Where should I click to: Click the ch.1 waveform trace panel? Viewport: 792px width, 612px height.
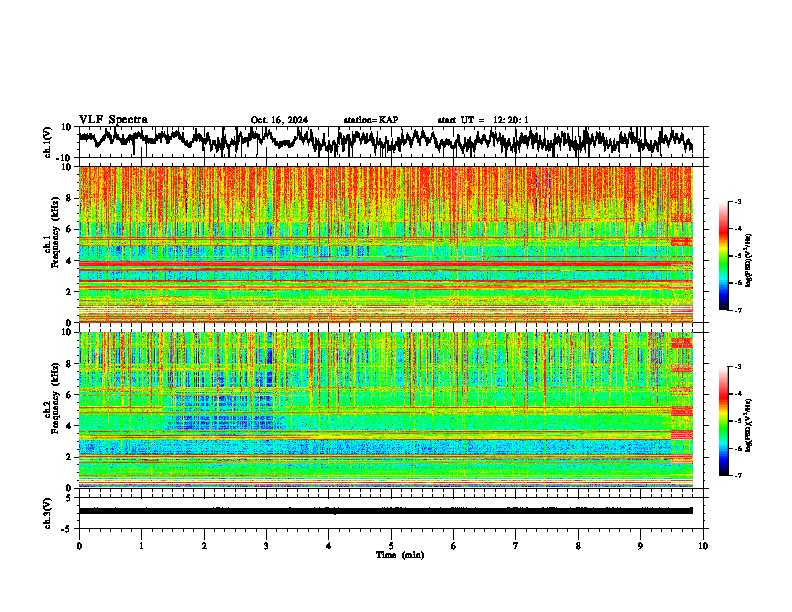[393, 142]
